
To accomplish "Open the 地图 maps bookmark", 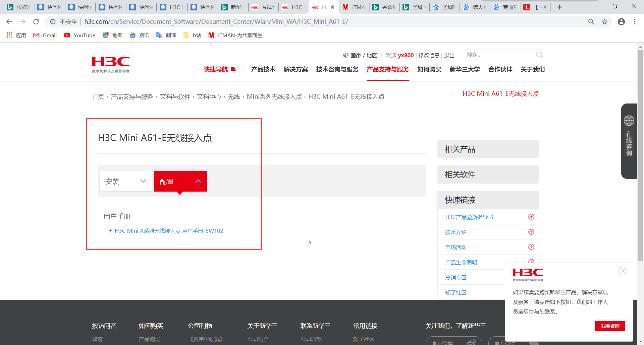I will [112, 35].
